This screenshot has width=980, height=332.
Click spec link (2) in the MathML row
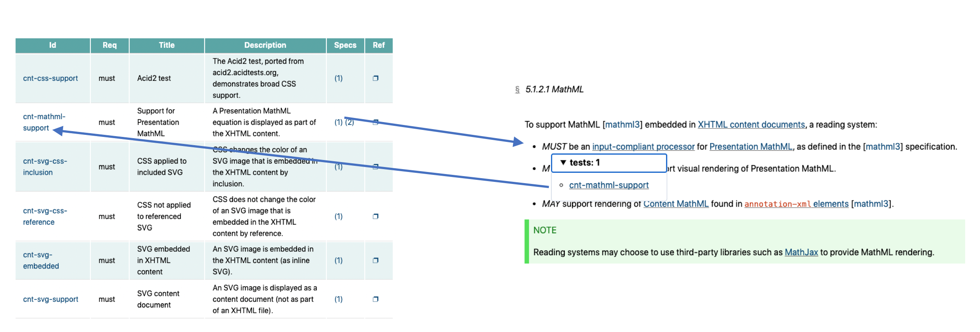coord(350,122)
